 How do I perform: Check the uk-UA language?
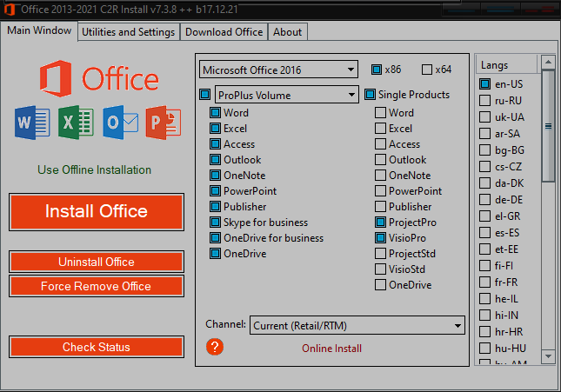484,117
